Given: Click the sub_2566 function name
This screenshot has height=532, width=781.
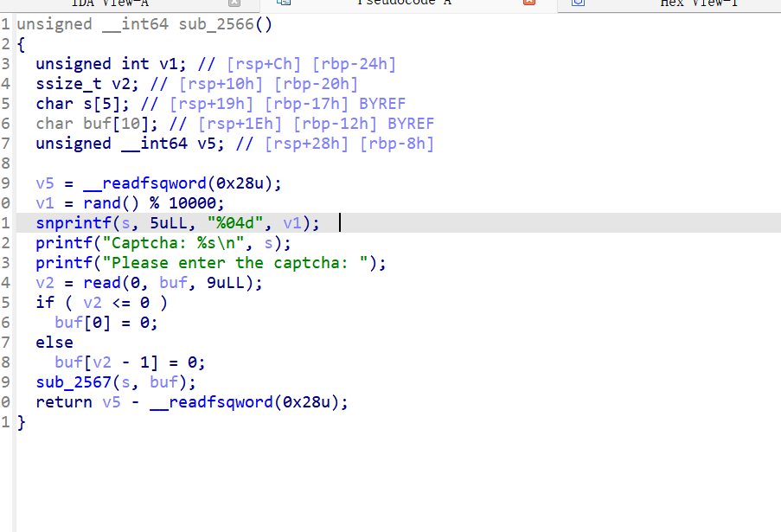Looking at the screenshot, I should pos(225,24).
